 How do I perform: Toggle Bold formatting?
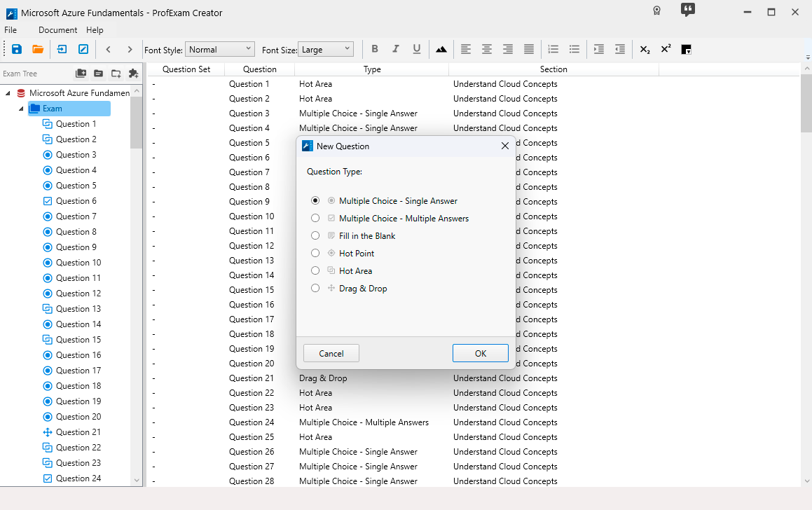pyautogui.click(x=375, y=48)
